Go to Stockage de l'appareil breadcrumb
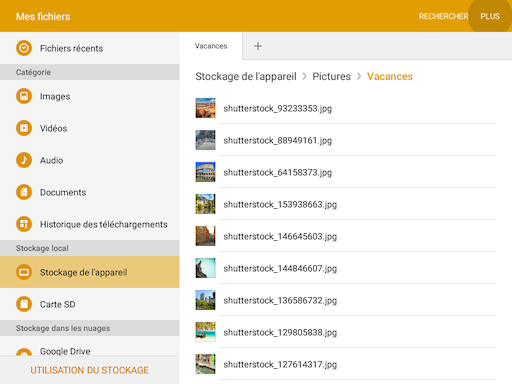Image resolution: width=512 pixels, height=384 pixels. (x=246, y=77)
